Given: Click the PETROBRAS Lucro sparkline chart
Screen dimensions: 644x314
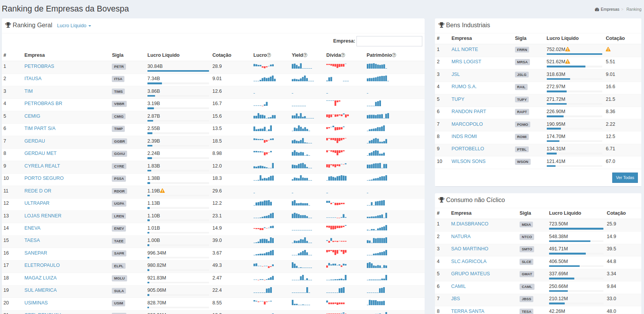Looking at the screenshot, I should pos(264,66).
